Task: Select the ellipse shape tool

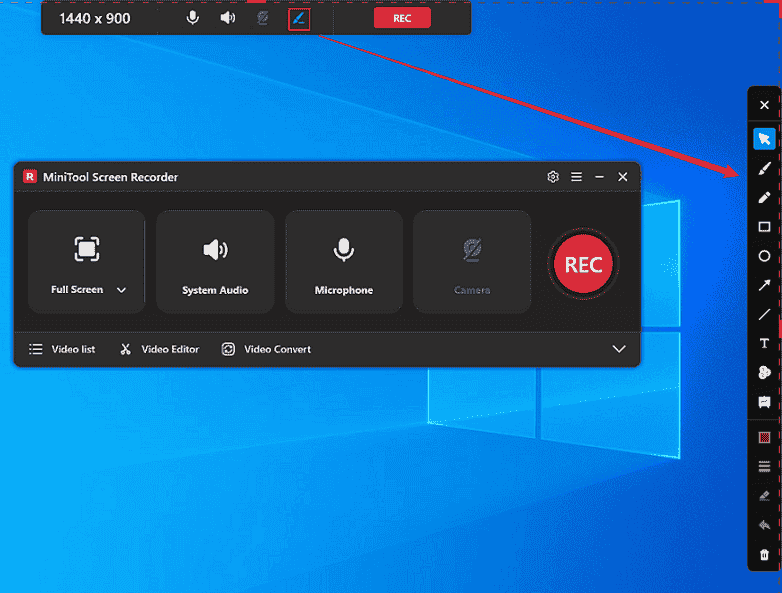Action: pos(764,256)
